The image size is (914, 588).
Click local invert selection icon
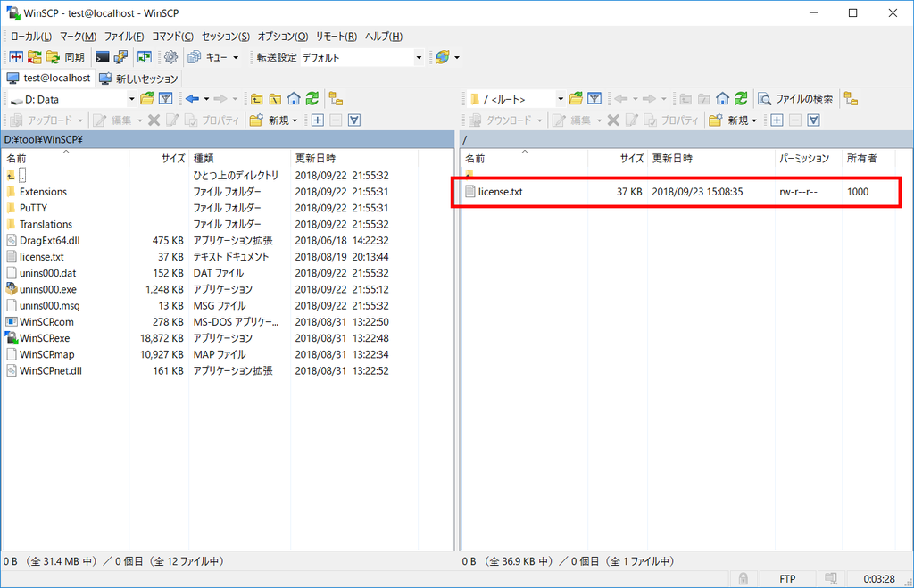point(354,120)
